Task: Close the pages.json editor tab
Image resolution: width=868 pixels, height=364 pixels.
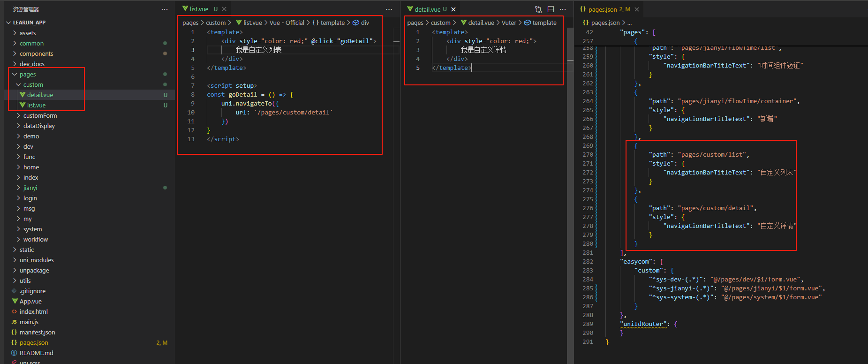Action: click(637, 9)
